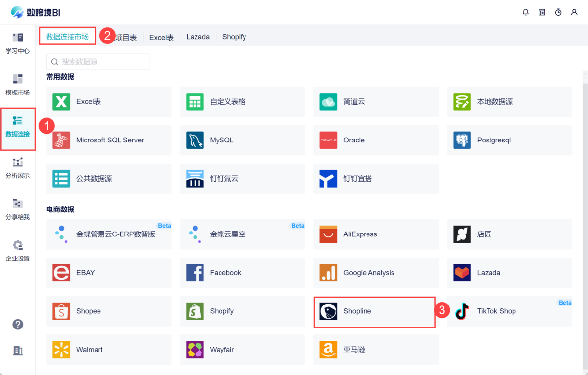Open 企业设置 gear in sidebar

18,251
